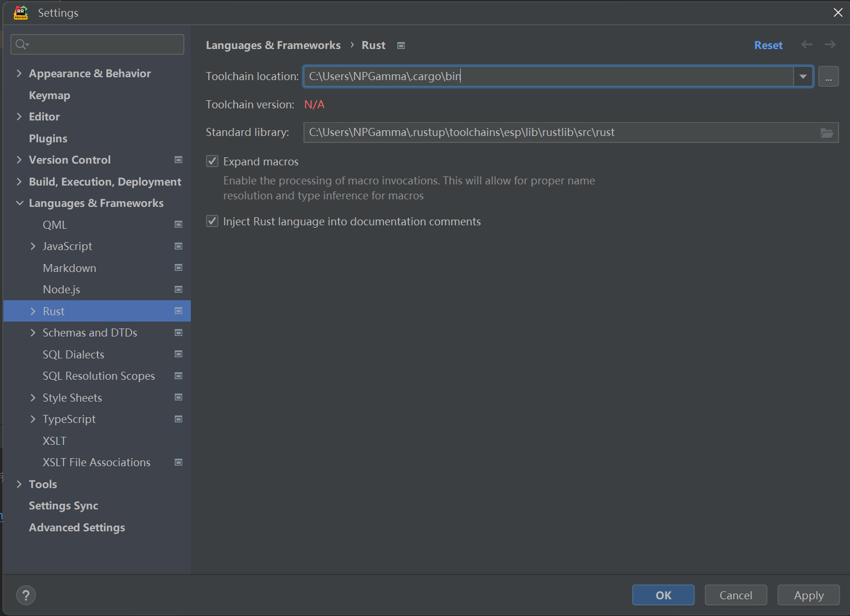Click into the Standard library path field
Screen dimensions: 850x616
tap(559, 133)
